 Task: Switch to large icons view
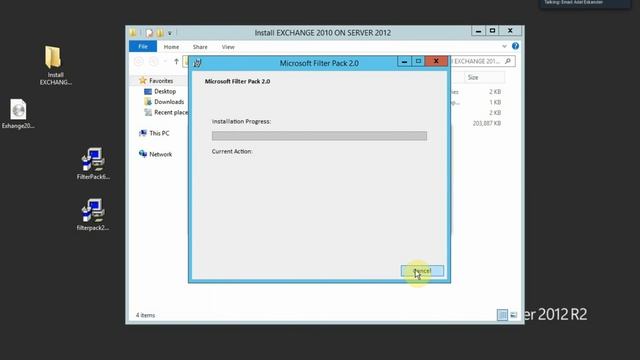pos(514,315)
